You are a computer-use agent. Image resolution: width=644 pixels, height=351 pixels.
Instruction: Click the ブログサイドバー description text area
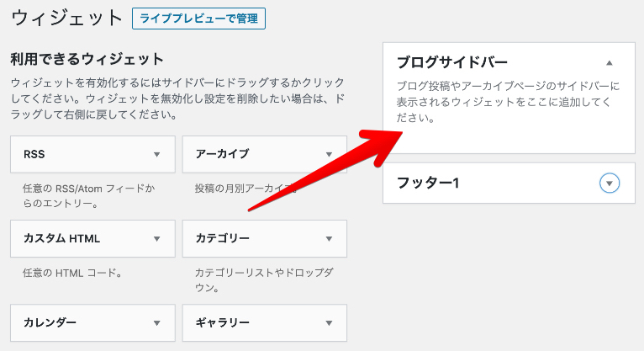click(508, 102)
